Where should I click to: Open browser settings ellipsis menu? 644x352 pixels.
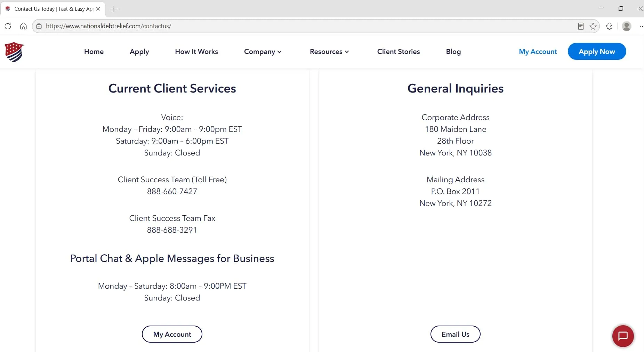[x=641, y=26]
